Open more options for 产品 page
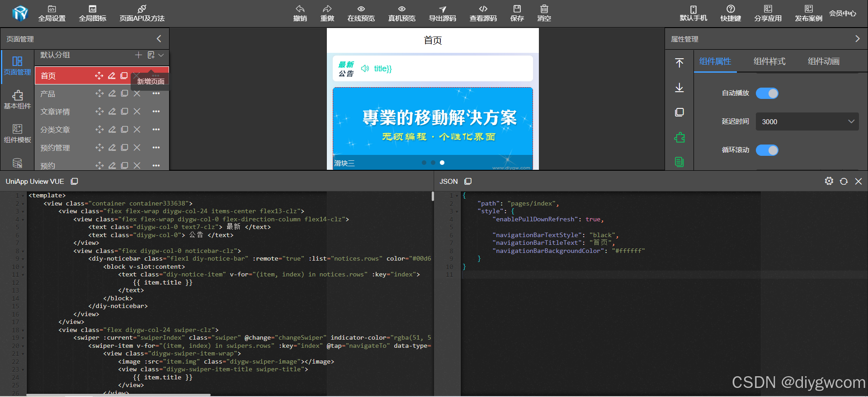Image resolution: width=868 pixels, height=397 pixels. (156, 93)
